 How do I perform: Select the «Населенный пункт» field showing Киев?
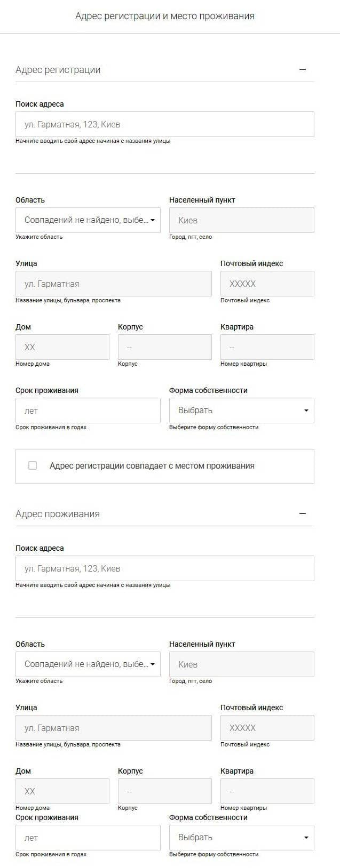(x=241, y=220)
